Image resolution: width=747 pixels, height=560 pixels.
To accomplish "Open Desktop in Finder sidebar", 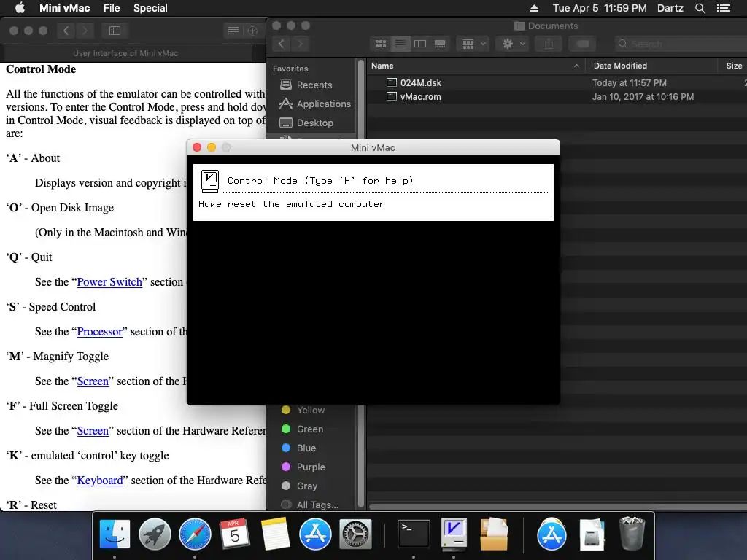I will pyautogui.click(x=306, y=122).
